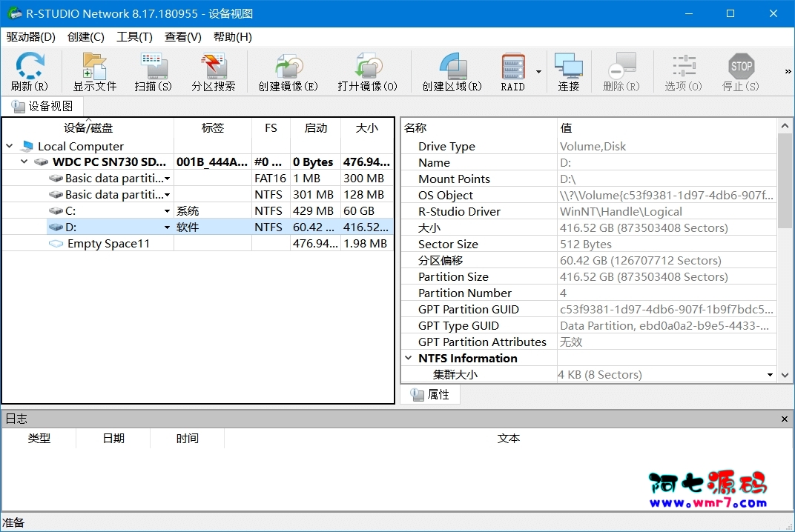Click the R-Studio Driver property value
This screenshot has height=532, width=795.
click(x=621, y=212)
